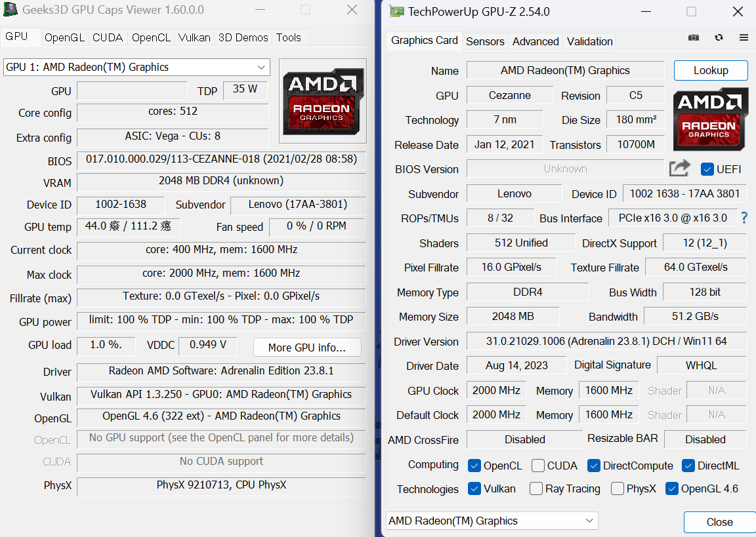Click the Driver Version value 31.0.21029.1006
Screen dimensions: 756x537
[606, 342]
